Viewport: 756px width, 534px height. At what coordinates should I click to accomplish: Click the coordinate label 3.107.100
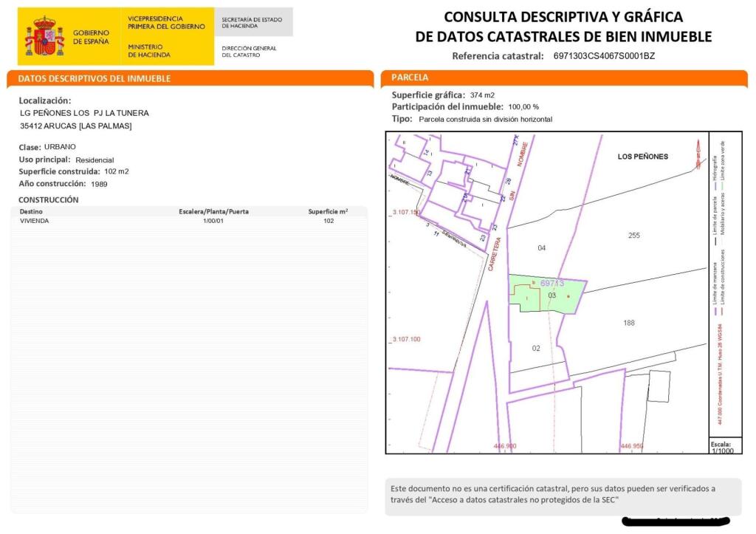(x=407, y=339)
